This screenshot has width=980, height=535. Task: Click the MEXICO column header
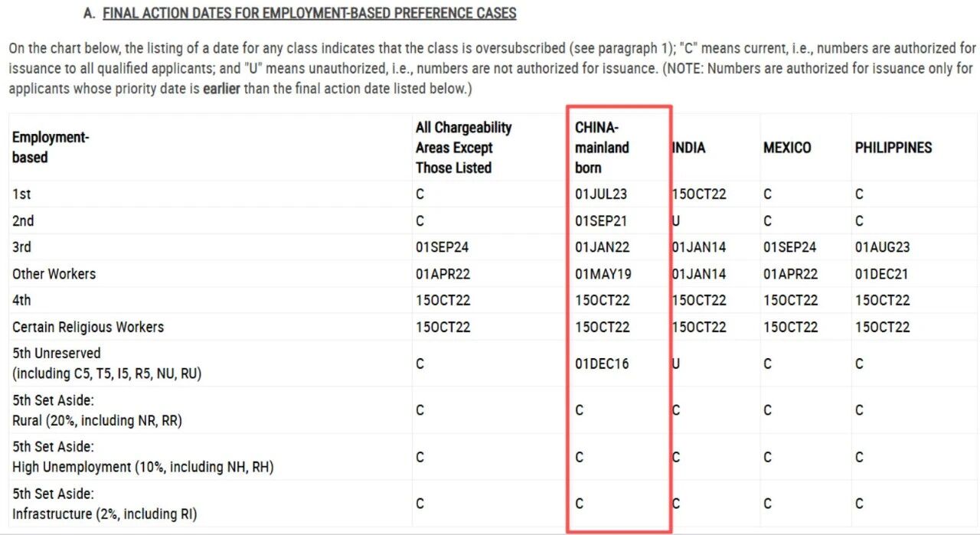pos(787,148)
